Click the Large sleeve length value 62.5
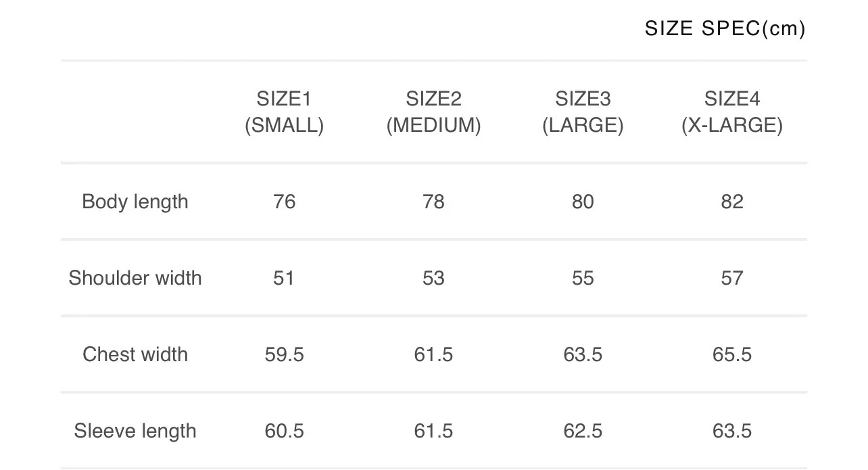Image resolution: width=868 pixels, height=470 pixels. click(583, 431)
